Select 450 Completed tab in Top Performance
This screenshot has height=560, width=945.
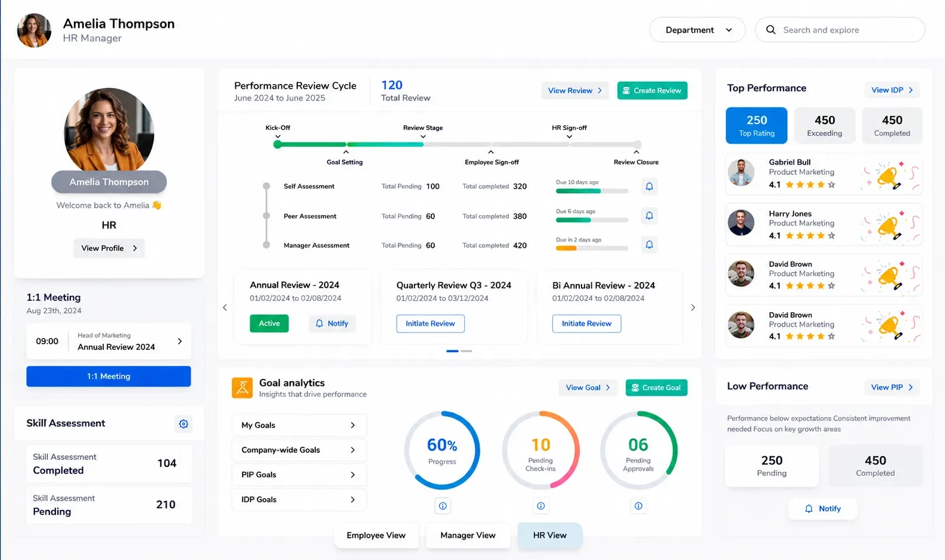(892, 126)
